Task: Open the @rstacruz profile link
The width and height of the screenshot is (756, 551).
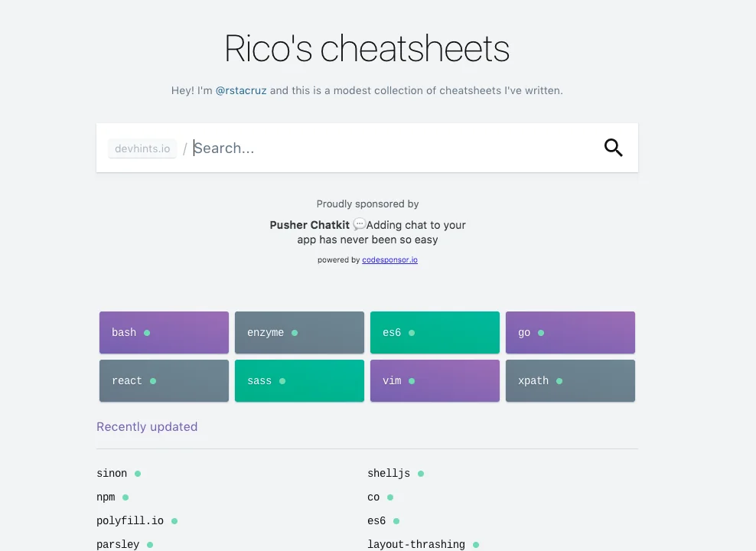Action: click(242, 90)
